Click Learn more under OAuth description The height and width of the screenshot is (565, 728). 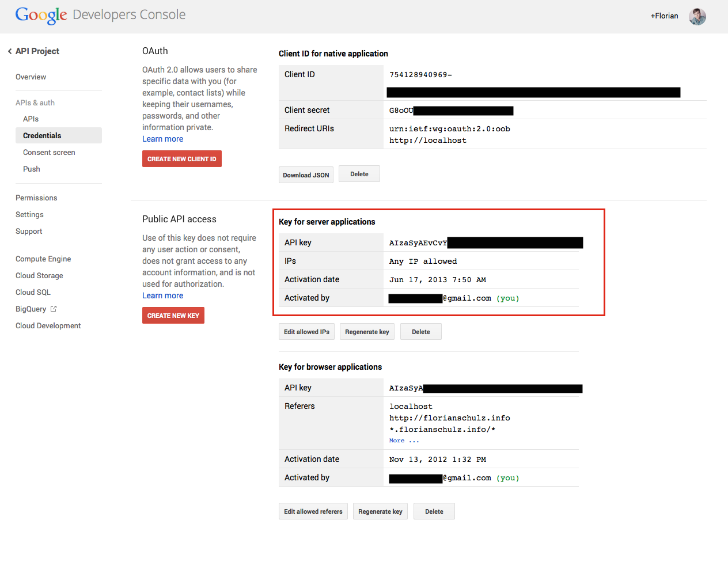click(x=163, y=139)
